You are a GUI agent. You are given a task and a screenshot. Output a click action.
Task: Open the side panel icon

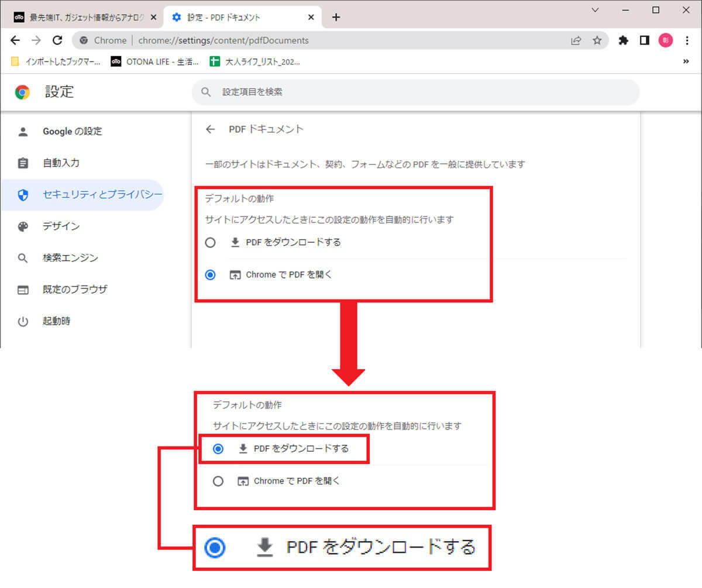[645, 40]
